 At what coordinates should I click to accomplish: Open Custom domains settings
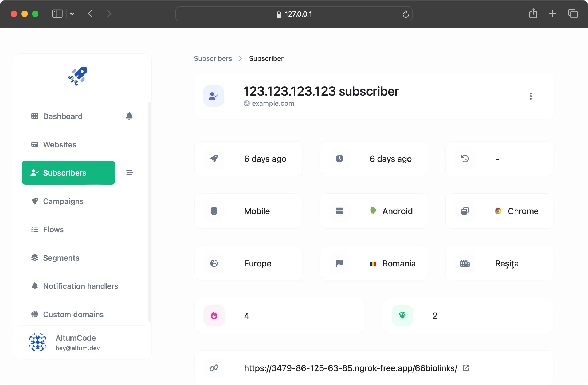(73, 314)
